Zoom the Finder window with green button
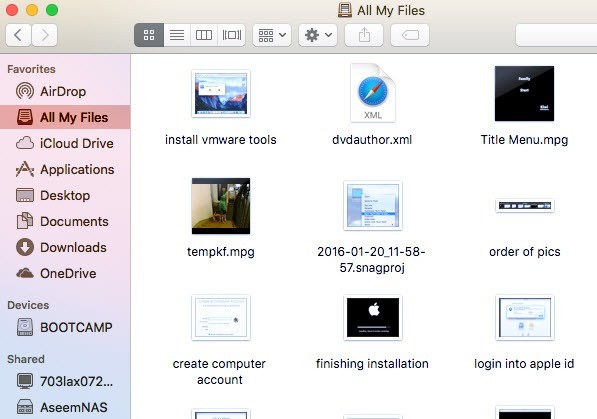Viewport: 597px width, 419px height. 52,10
